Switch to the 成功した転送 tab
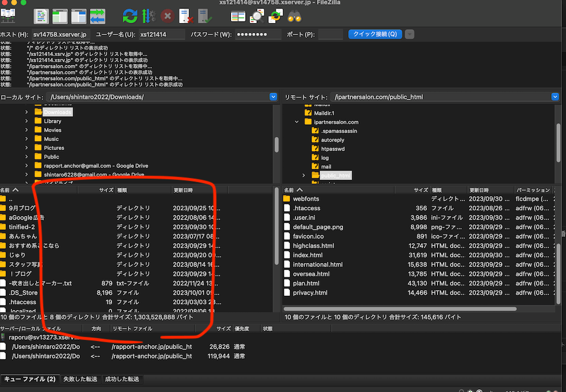Screen dimensions: 566x392 tap(122, 379)
